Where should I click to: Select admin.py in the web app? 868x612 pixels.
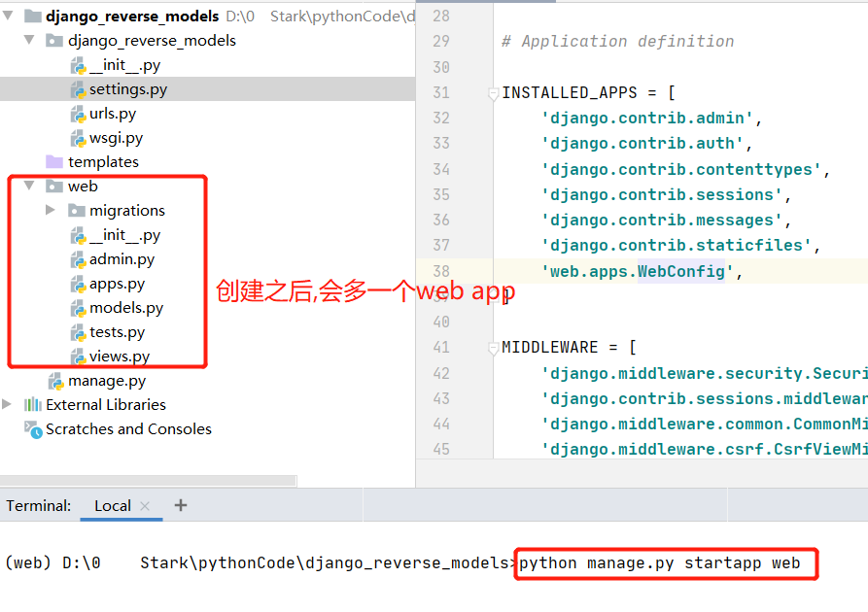[122, 259]
